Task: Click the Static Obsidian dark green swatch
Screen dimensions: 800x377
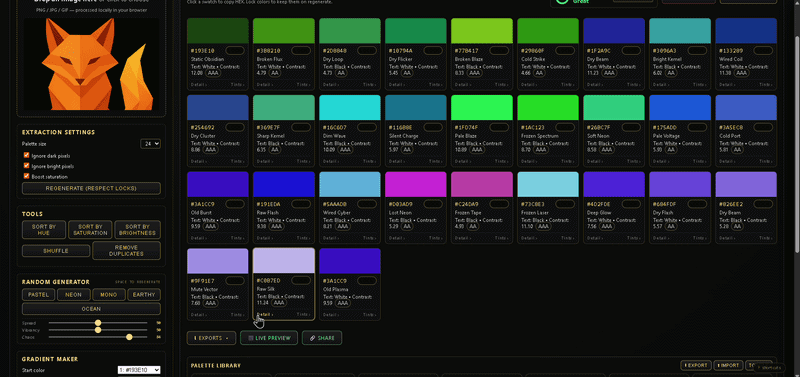Action: (x=218, y=31)
